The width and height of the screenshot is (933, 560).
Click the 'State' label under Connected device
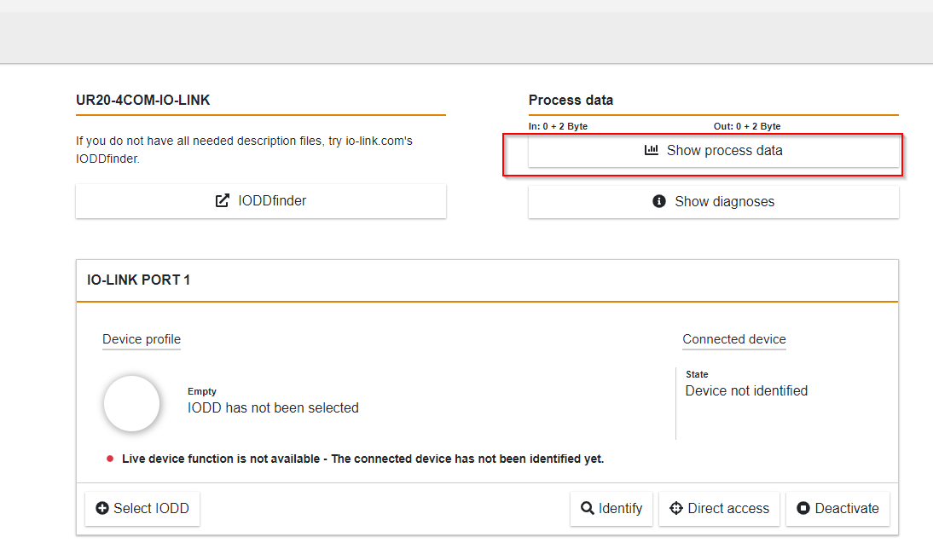(x=697, y=374)
